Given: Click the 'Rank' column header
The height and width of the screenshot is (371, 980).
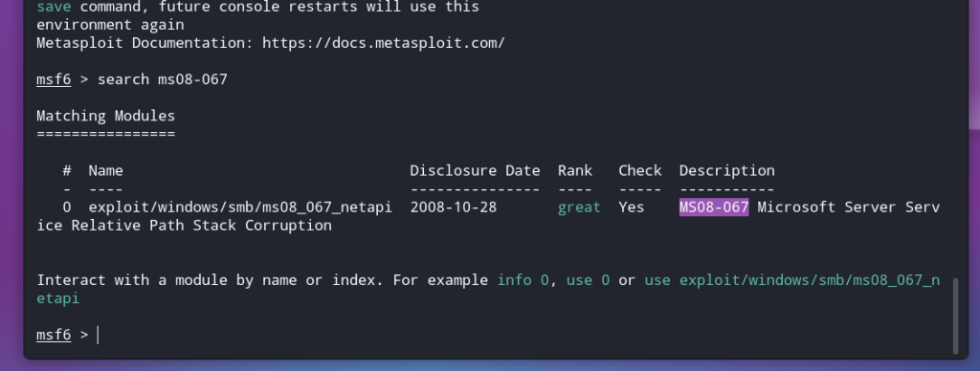Looking at the screenshot, I should [575, 171].
